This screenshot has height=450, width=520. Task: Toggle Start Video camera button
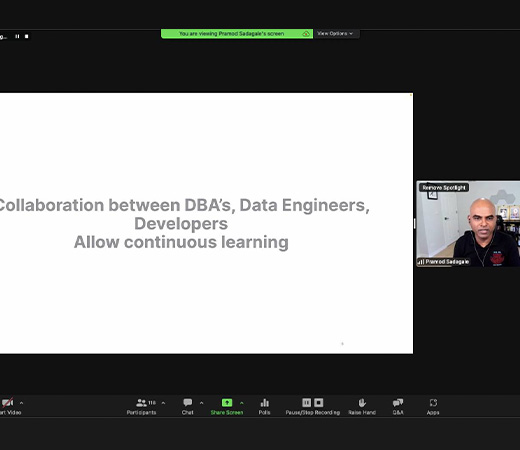point(7,403)
